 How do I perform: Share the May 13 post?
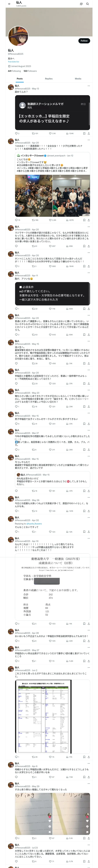tap(89, 133)
